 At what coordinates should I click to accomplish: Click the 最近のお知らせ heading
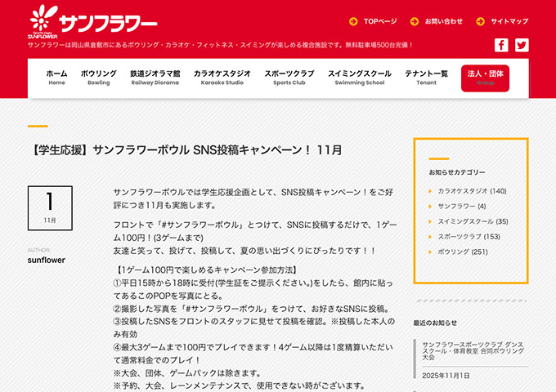435,323
